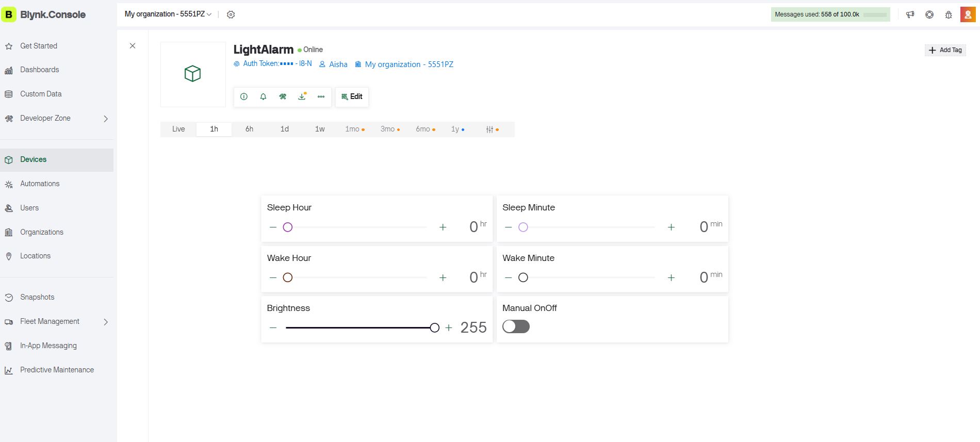Expand the My organization dropdown in header
This screenshot has width=980, height=442.
tap(168, 14)
